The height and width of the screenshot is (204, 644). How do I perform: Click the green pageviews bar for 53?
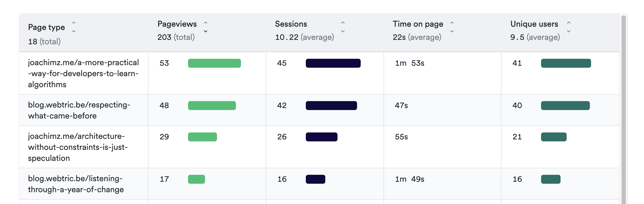point(214,63)
